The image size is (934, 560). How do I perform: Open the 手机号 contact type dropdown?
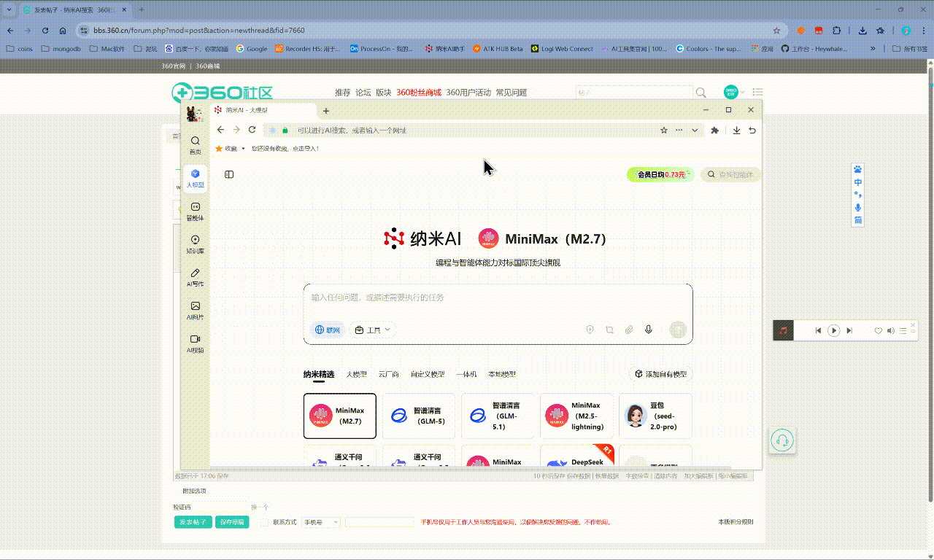pos(322,522)
